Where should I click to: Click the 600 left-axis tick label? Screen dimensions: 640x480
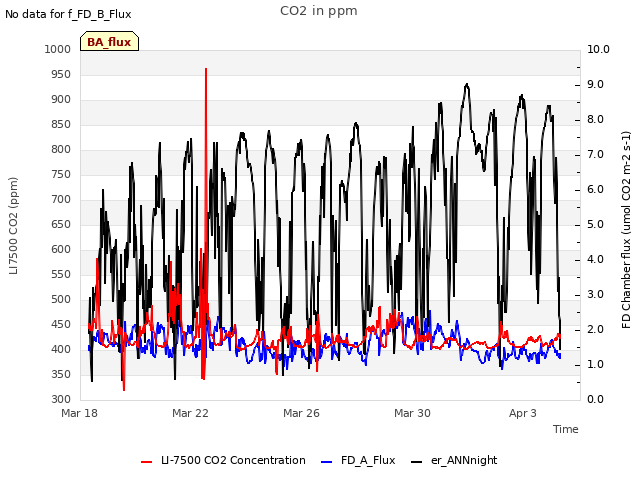tap(61, 249)
